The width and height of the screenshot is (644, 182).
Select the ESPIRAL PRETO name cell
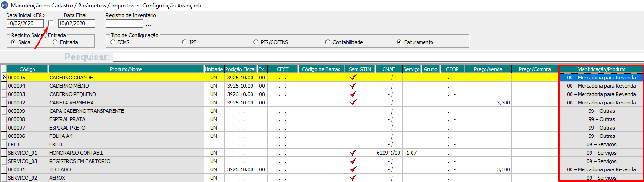[126, 128]
